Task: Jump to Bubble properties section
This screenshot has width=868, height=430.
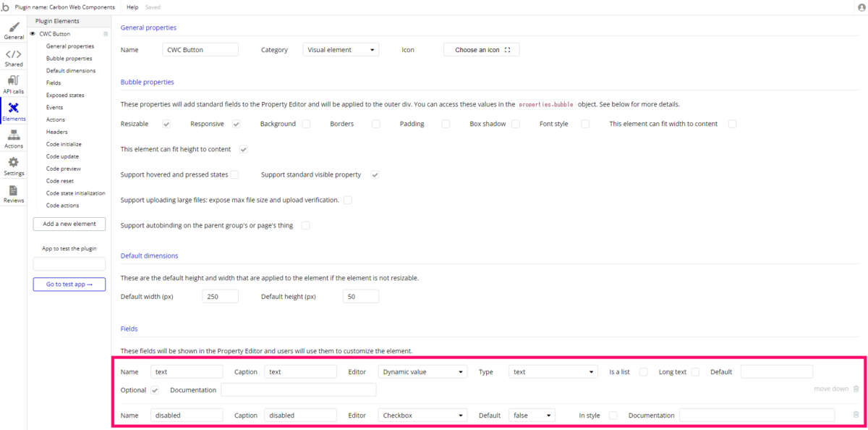Action: [69, 58]
